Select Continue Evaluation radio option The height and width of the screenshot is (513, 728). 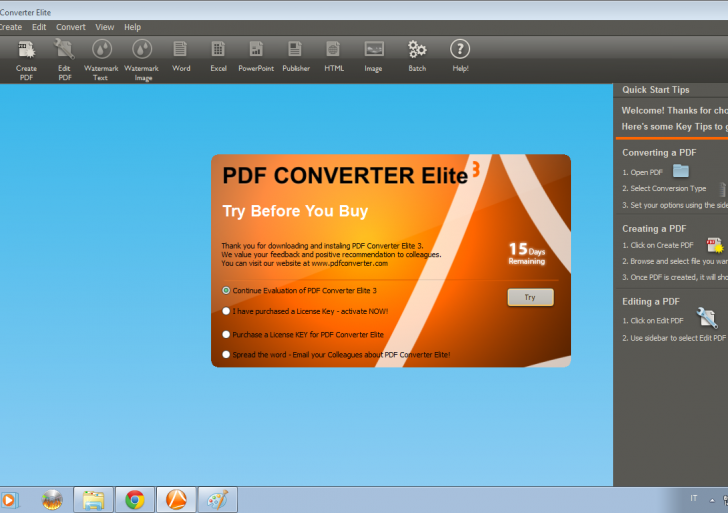coord(226,290)
